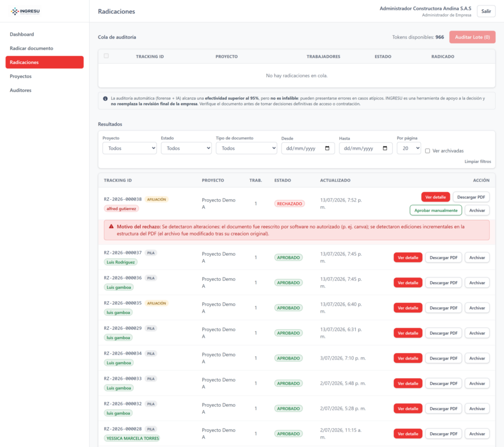Click the alfred gutierrez worker tag
This screenshot has height=447, width=504.
tap(121, 209)
